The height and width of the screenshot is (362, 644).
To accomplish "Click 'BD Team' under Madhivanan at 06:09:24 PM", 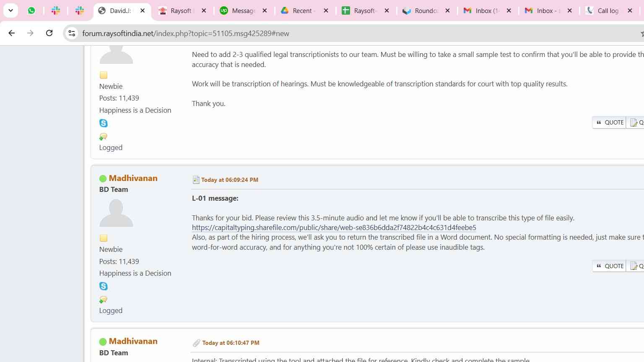I will click(114, 189).
